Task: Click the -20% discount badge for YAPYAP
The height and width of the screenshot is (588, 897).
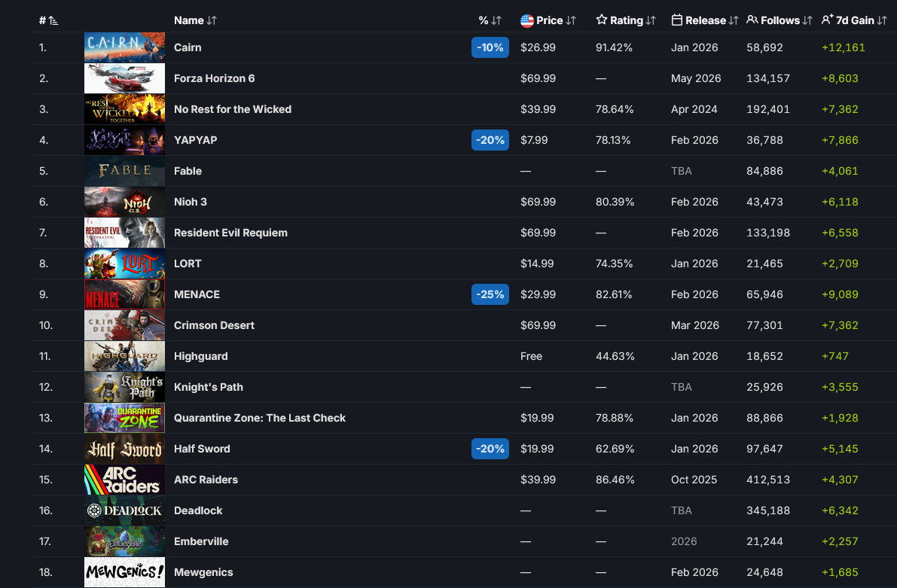Action: (x=490, y=140)
